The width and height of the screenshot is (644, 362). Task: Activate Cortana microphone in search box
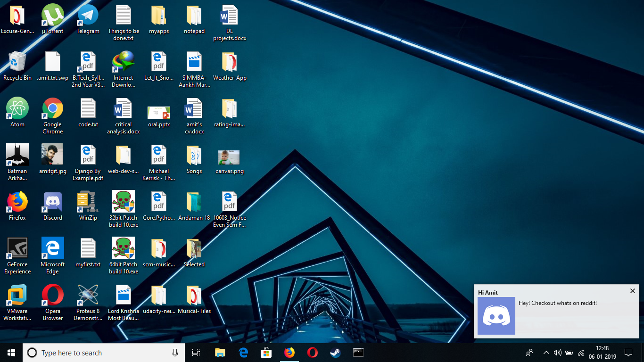pyautogui.click(x=175, y=353)
